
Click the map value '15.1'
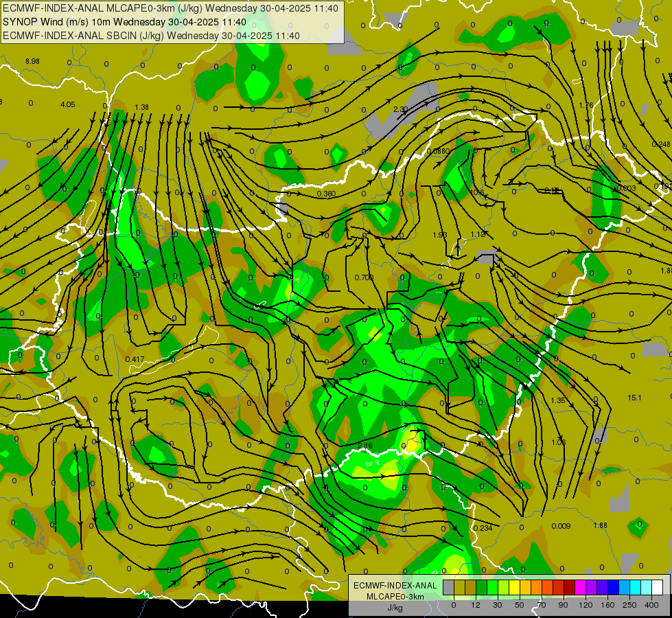point(634,398)
